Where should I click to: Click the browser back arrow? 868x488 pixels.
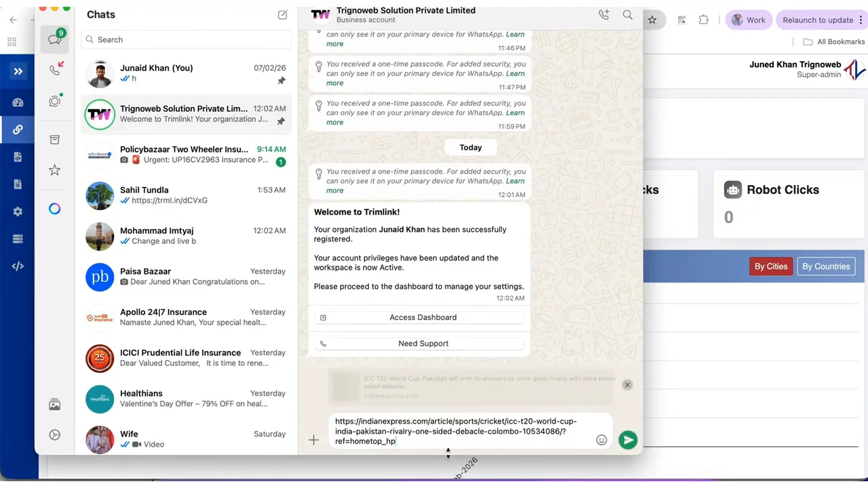[x=13, y=20]
